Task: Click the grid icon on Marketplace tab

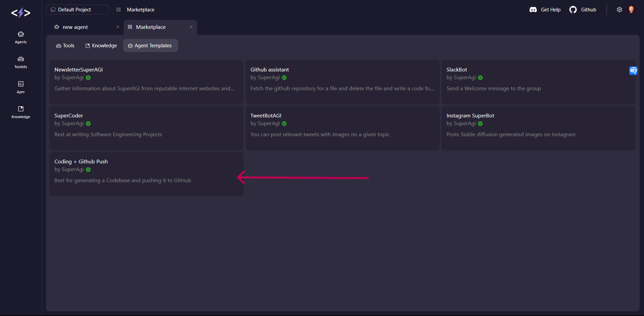Action: (x=130, y=27)
